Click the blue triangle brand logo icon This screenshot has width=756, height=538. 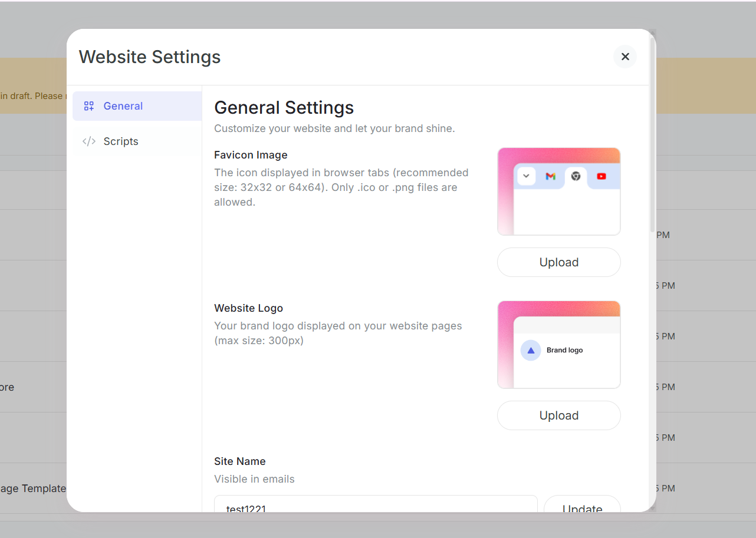coord(531,350)
